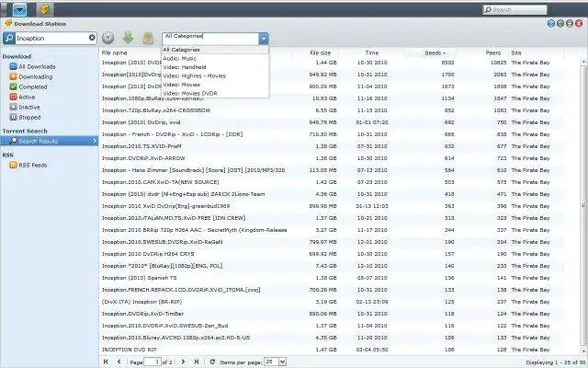Viewport: 588px width, 368px height.
Task: Choose Video: Movies category
Action: (215, 85)
